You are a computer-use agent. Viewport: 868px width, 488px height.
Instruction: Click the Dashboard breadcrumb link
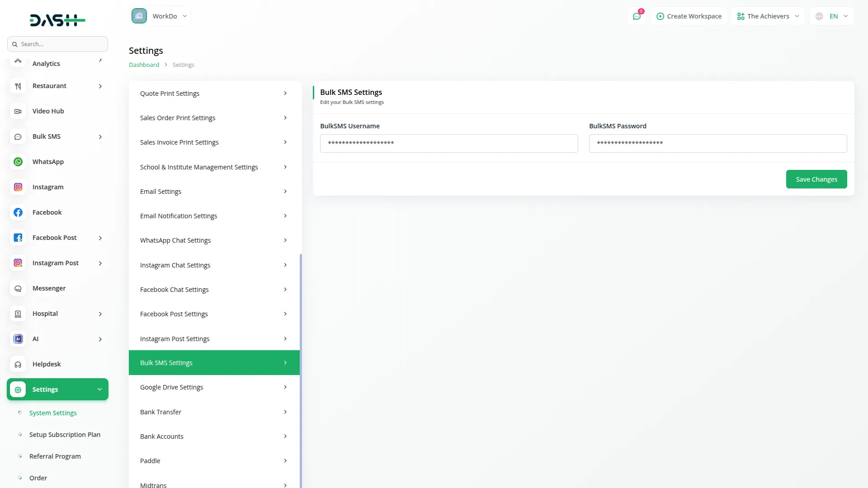[144, 65]
